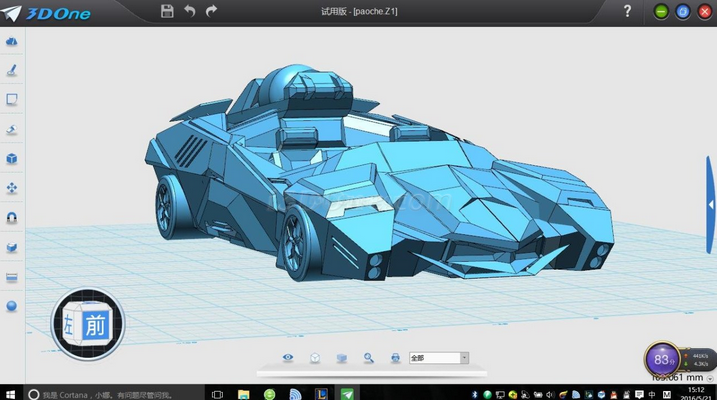Select the sketch drawing pencil tool
This screenshot has width=719, height=402.
12,71
